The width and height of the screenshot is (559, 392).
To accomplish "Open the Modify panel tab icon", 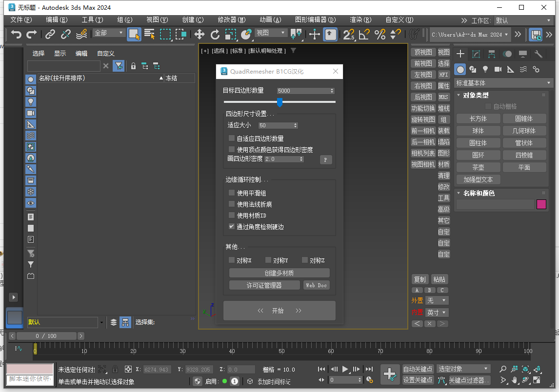I will click(476, 54).
